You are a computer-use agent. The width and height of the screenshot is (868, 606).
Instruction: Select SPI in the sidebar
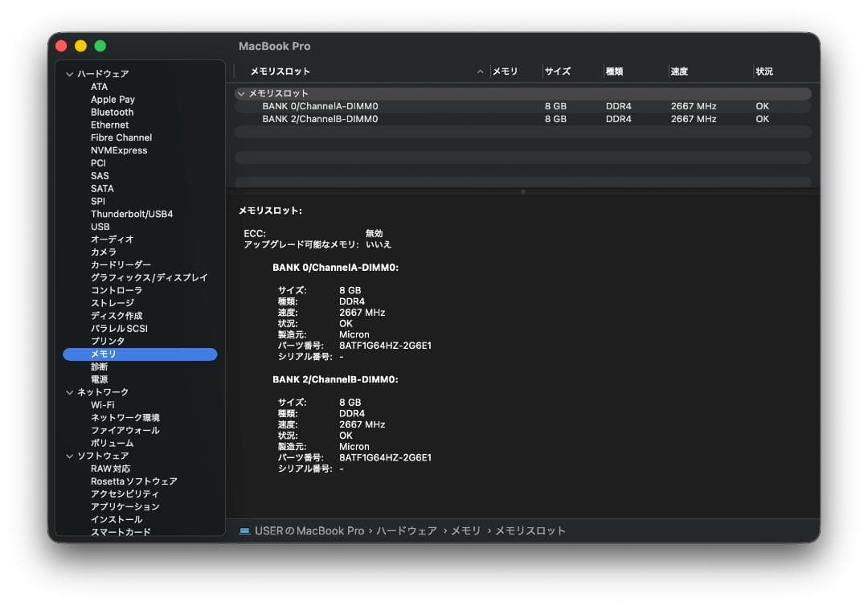(98, 202)
